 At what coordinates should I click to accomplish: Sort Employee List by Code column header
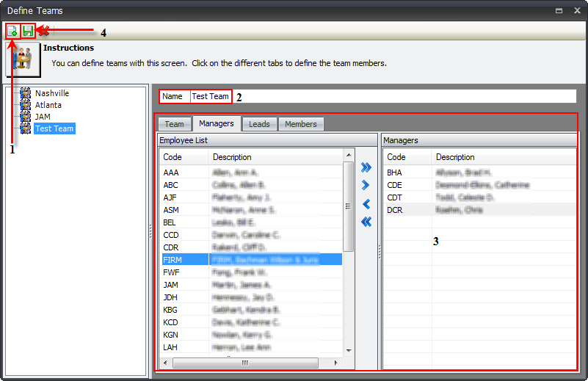click(184, 157)
